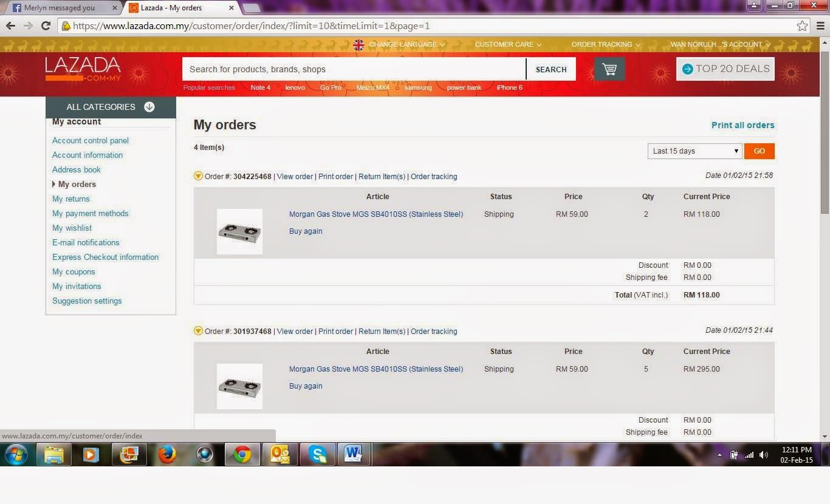Screen dimensions: 830x504
Task: Collapse order 304225468 with yellow arrow icon
Action: click(198, 176)
